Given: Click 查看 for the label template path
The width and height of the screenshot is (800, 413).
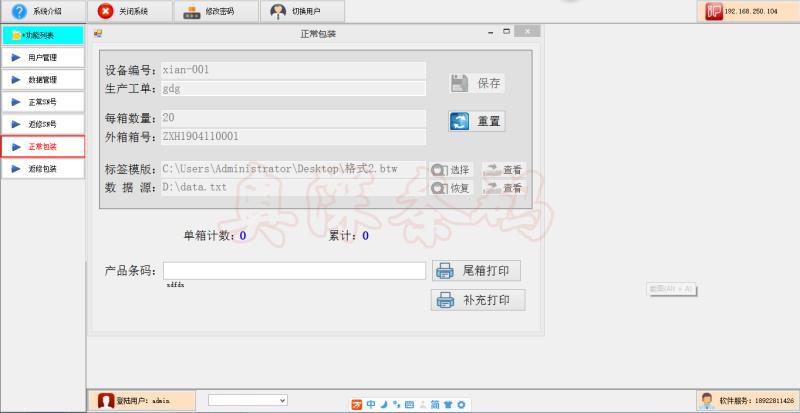Looking at the screenshot, I should tap(503, 170).
